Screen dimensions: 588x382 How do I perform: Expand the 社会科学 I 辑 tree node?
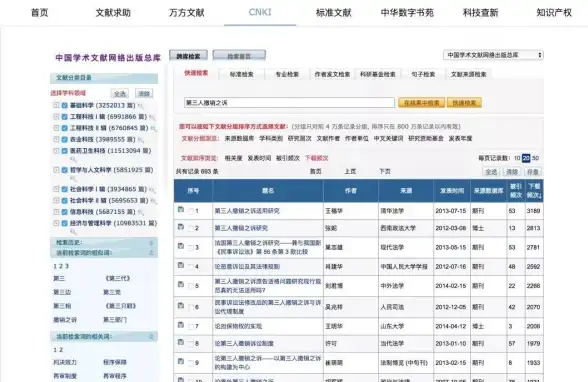tap(56, 189)
